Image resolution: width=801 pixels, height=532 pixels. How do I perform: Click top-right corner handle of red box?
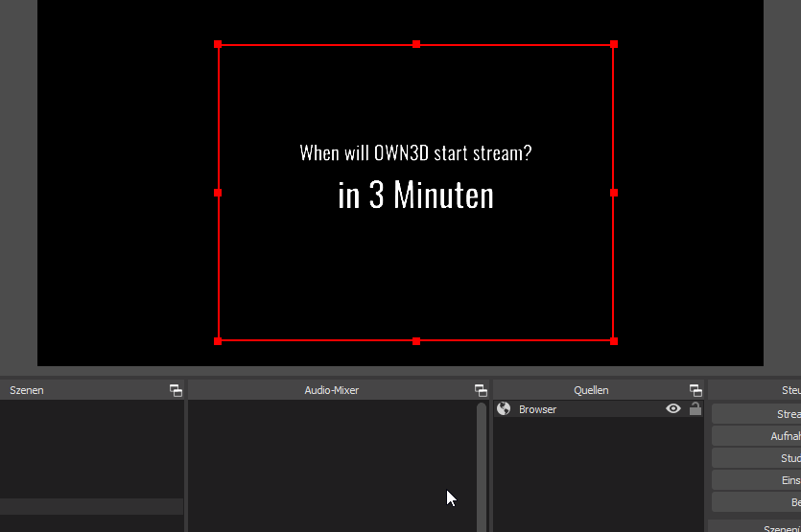point(614,44)
